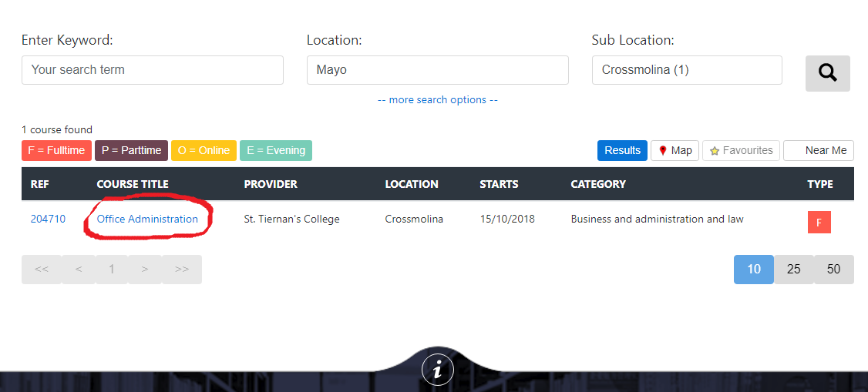Viewport: 868px width, 392px height.
Task: Open the circular info icon at bottom
Action: click(x=437, y=370)
